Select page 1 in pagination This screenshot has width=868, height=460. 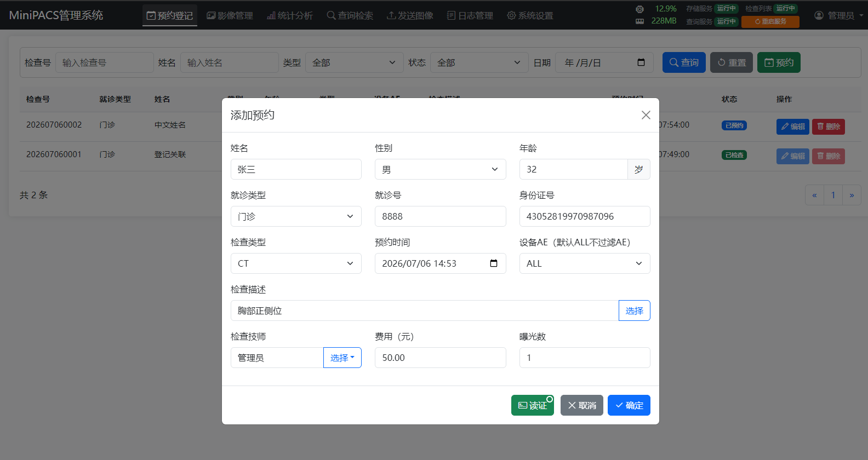click(x=833, y=195)
